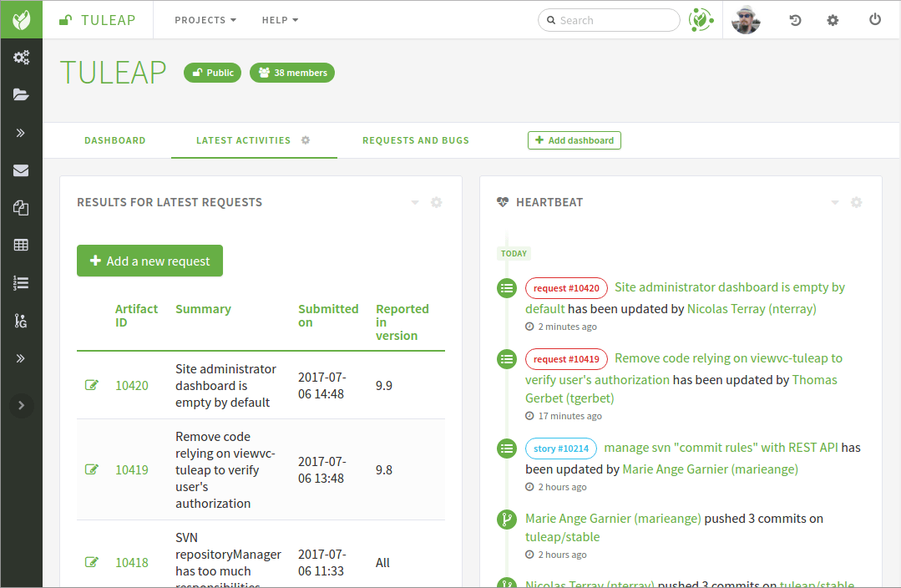Click the Add a new request button
The width and height of the screenshot is (901, 588).
tap(149, 261)
